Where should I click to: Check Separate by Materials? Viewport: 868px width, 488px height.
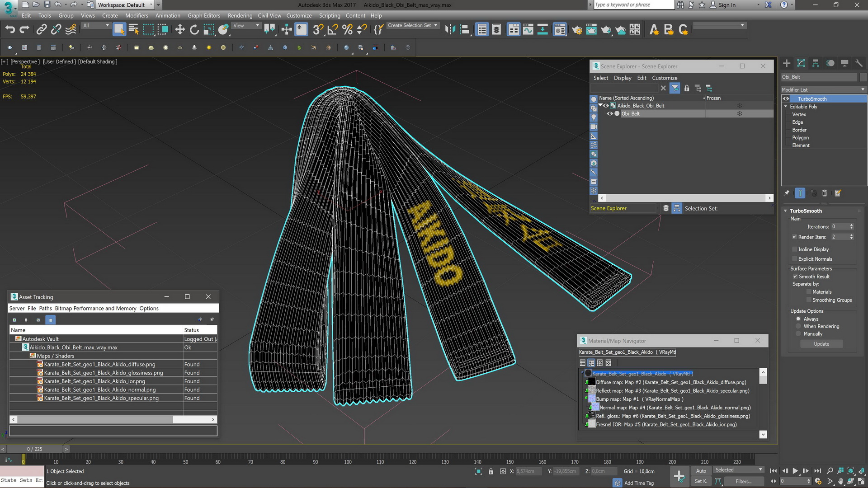click(x=809, y=292)
